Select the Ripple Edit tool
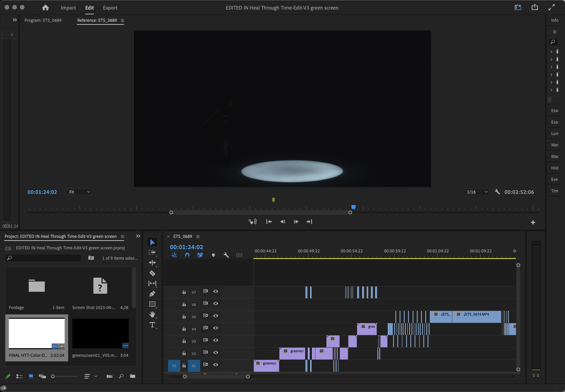 point(152,263)
